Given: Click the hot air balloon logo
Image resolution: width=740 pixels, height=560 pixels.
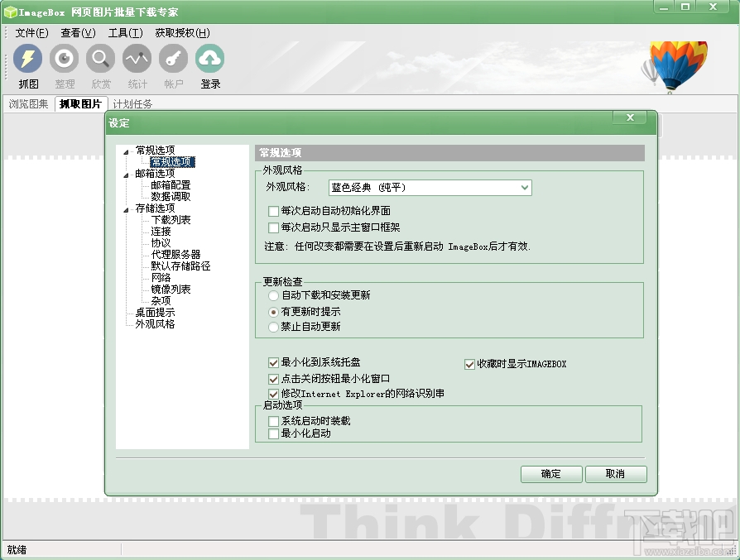Looking at the screenshot, I should (679, 62).
